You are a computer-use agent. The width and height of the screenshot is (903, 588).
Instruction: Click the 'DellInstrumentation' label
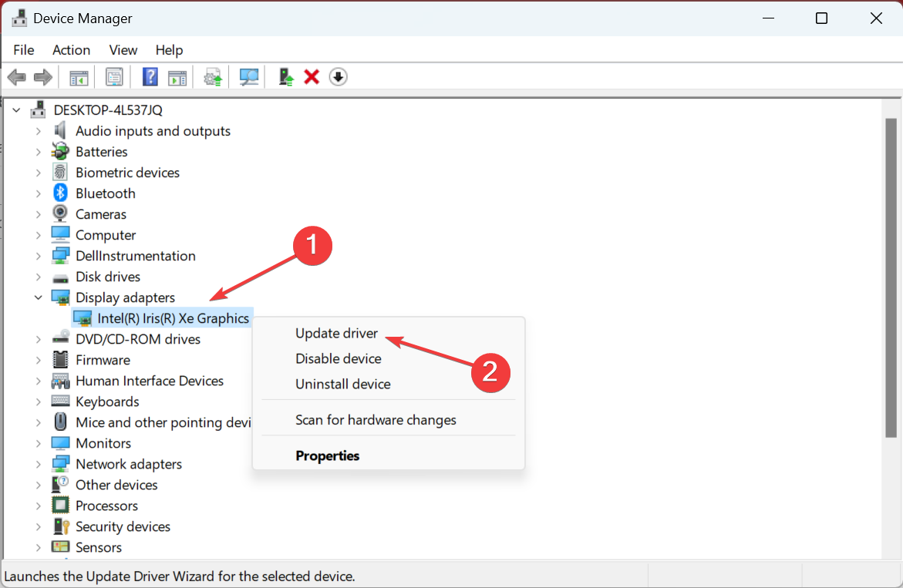point(136,256)
